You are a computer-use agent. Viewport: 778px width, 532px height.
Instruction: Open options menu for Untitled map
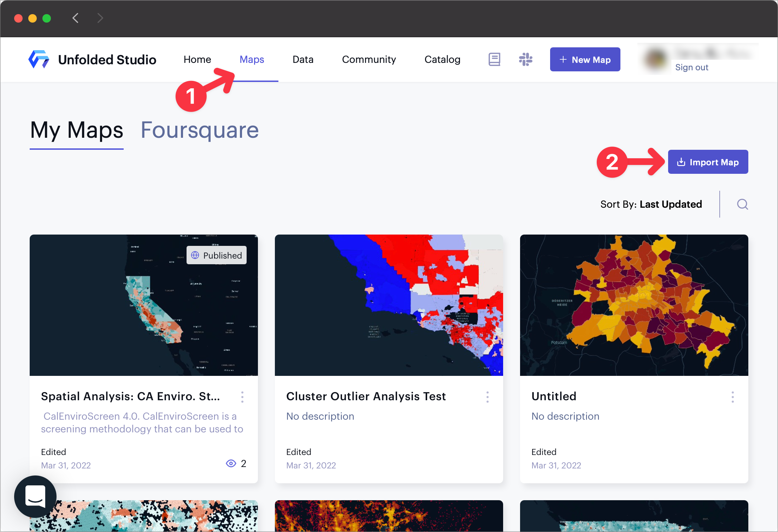click(732, 397)
